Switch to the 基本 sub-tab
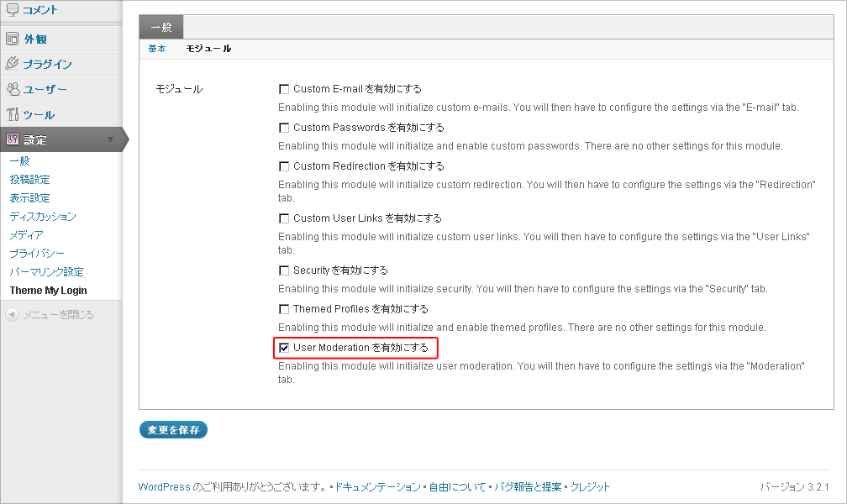This screenshot has width=847, height=504. [x=156, y=49]
